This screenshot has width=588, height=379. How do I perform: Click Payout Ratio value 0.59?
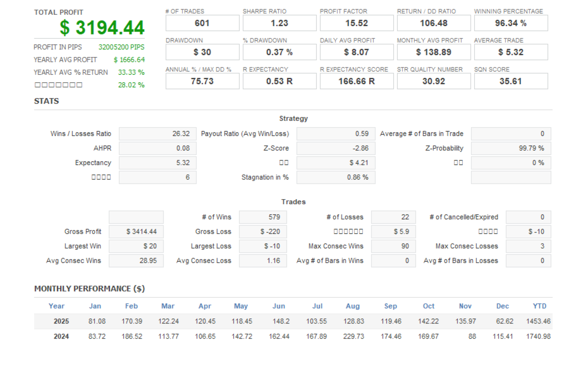[x=336, y=134]
